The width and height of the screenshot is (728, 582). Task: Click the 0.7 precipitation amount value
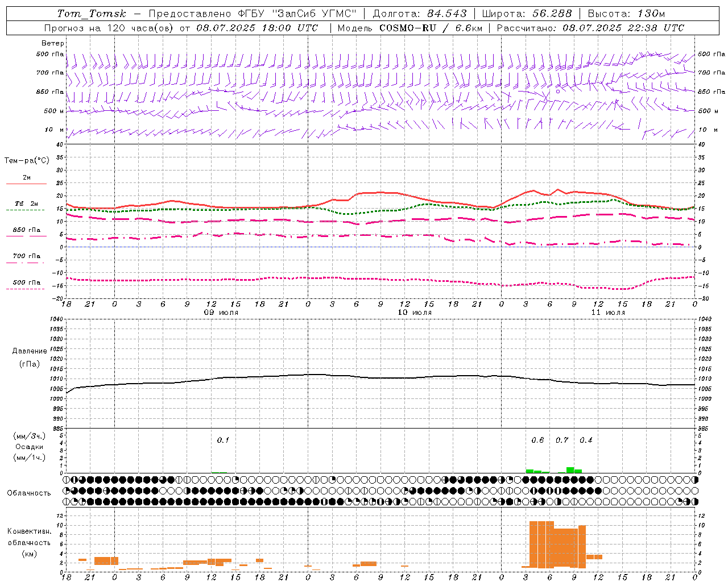562,440
